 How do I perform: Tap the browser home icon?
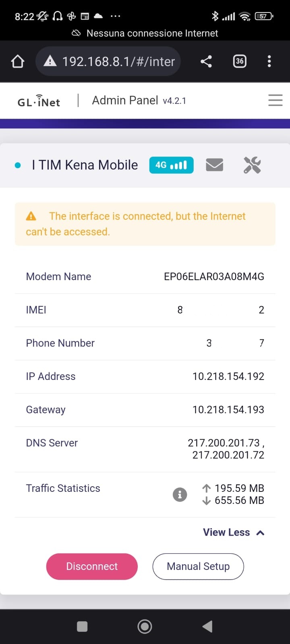(18, 62)
